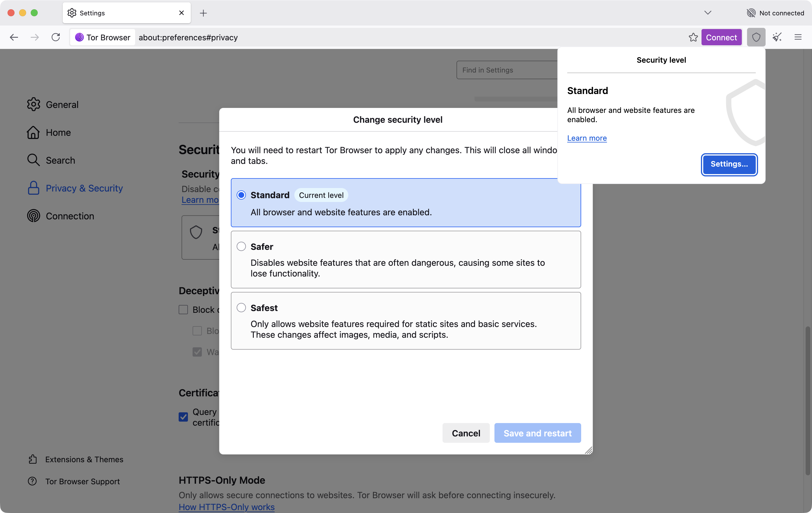Screen dimensions: 812x513
Task: Click the Extensions & Themes puzzle icon
Action: click(x=32, y=459)
